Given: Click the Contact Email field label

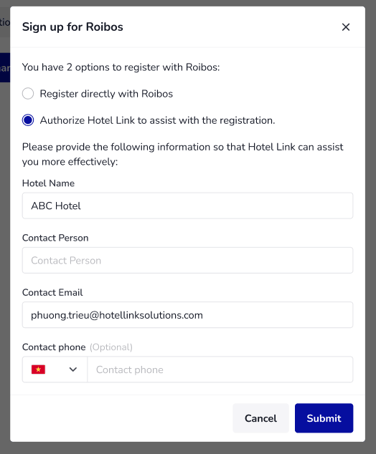Looking at the screenshot, I should click(52, 293).
